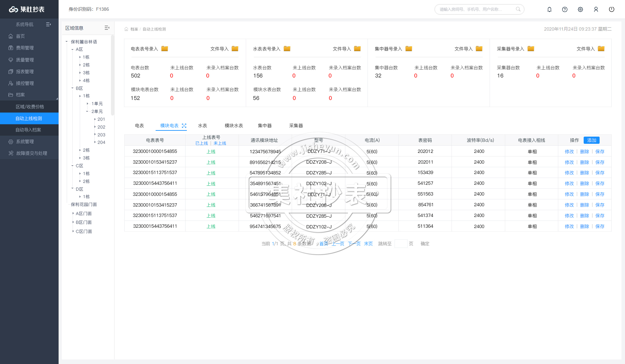Click the 确定 page jump button
625x364 pixels.
[x=425, y=244]
